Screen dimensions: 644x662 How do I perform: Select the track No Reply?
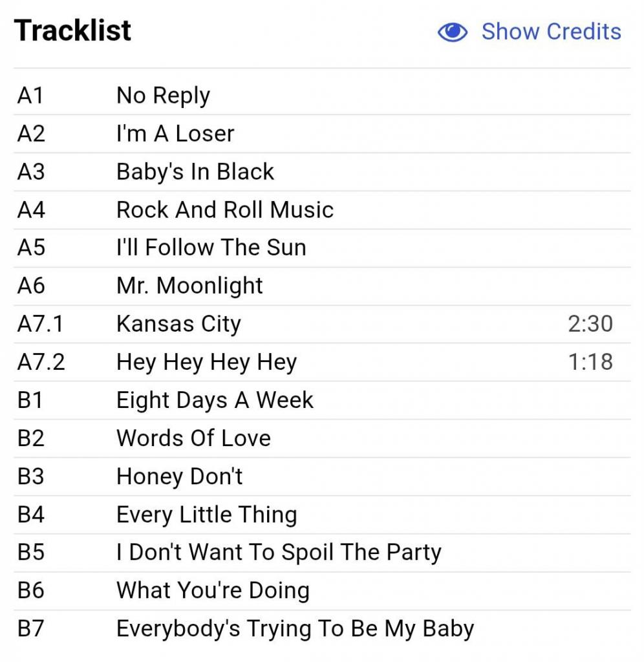pos(163,96)
